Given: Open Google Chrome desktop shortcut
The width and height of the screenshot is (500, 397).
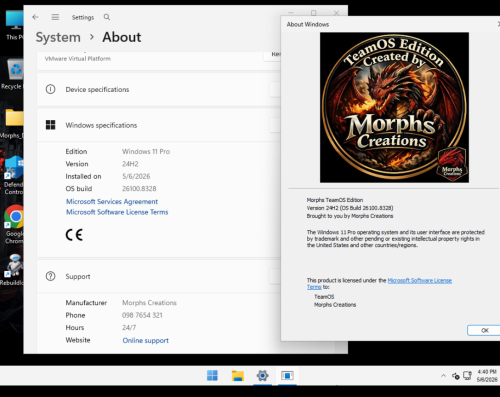Looking at the screenshot, I should (x=13, y=224).
